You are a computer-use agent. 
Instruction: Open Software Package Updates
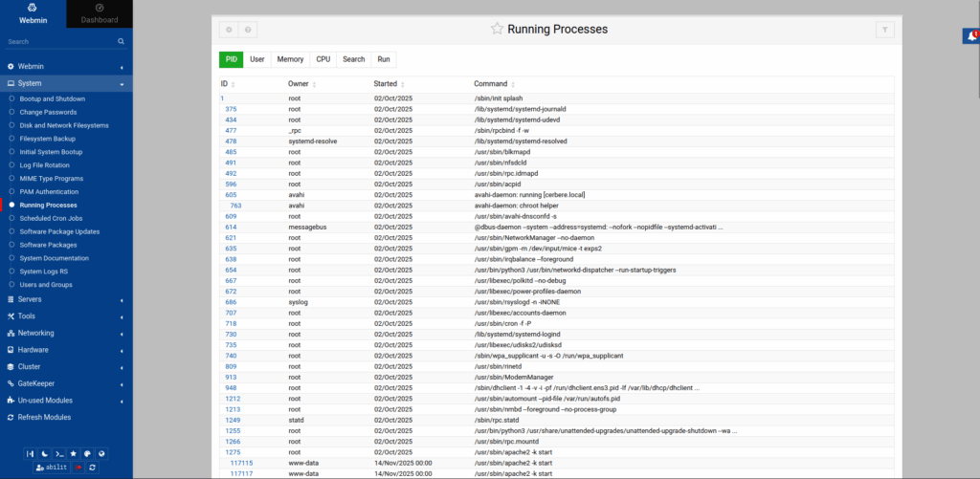point(59,231)
